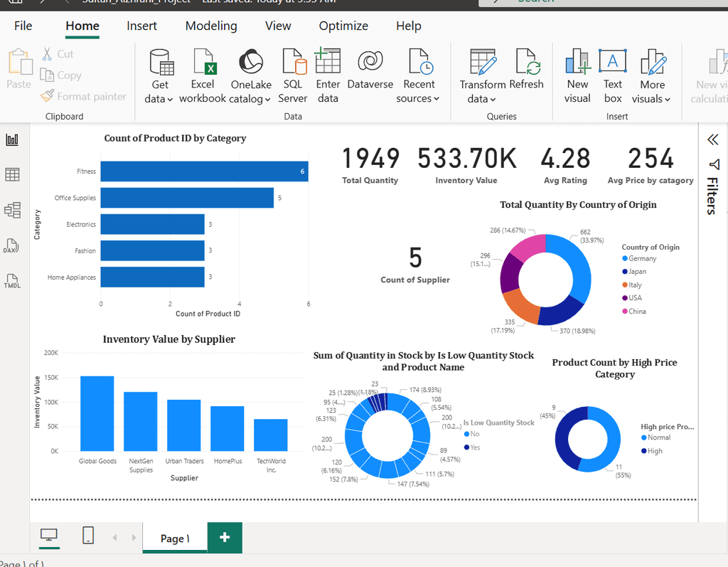Switch to Table view in sidebar

[x=12, y=174]
